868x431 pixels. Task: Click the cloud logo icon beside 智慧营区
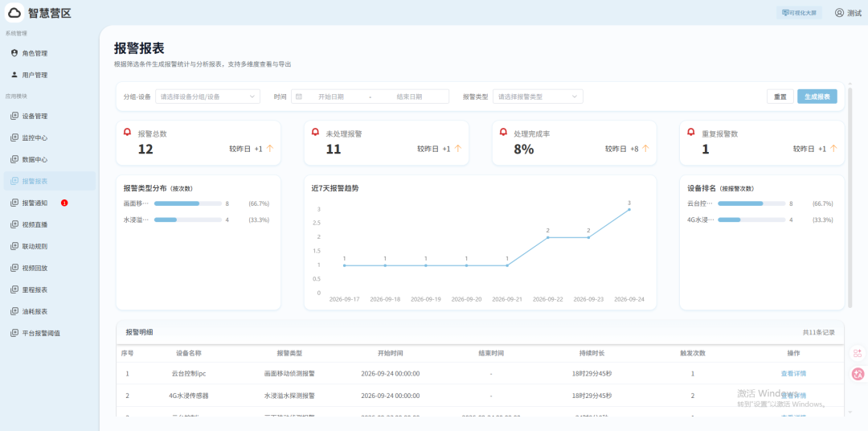14,12
